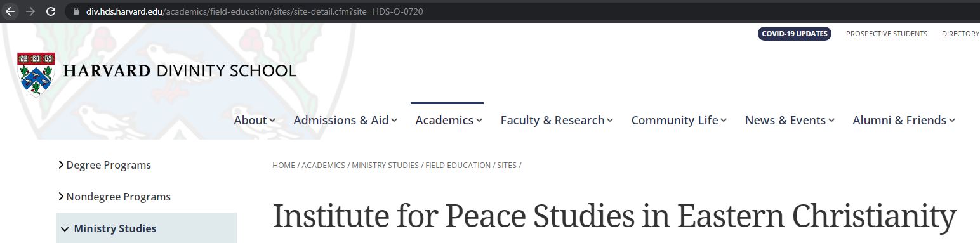Open the COVID-19 Updates button
The width and height of the screenshot is (980, 243).
795,34
